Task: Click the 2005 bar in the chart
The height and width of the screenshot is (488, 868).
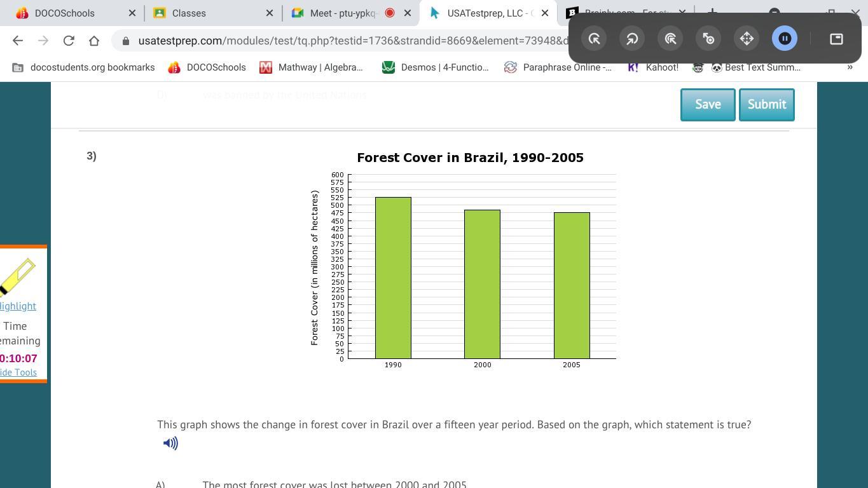Action: (x=572, y=286)
